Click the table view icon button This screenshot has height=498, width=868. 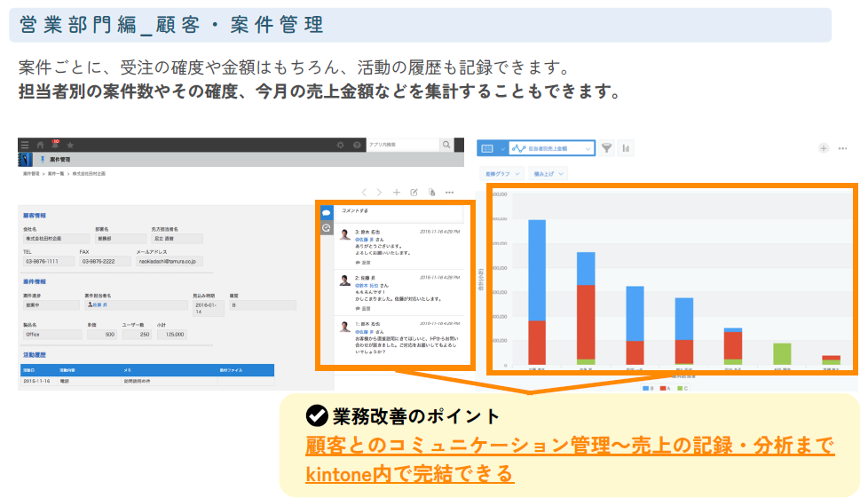pyautogui.click(x=487, y=148)
